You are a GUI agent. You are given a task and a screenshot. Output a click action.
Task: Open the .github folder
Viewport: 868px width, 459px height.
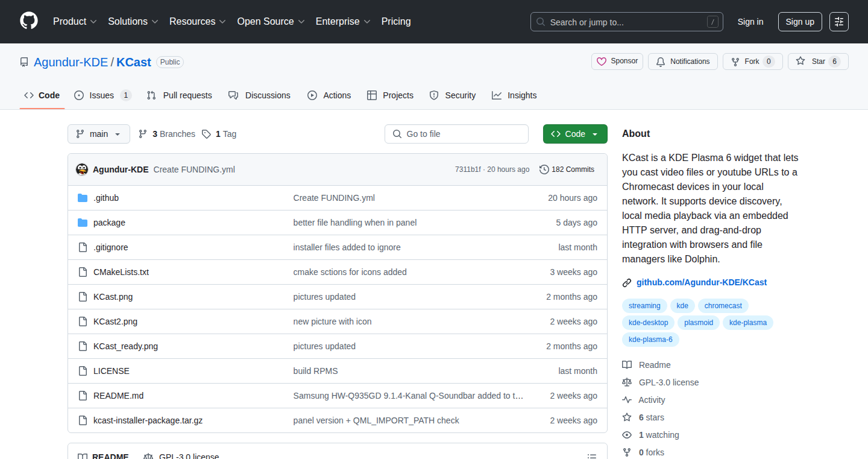(106, 198)
